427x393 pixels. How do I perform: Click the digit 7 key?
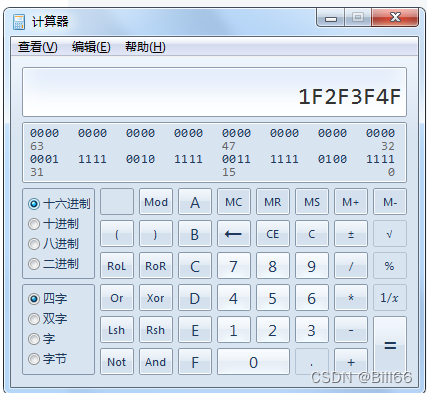(234, 266)
